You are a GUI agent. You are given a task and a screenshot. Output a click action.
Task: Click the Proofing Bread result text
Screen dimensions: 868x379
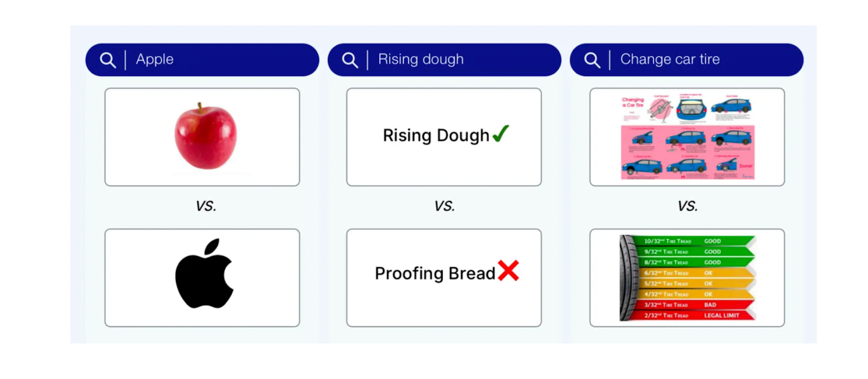coord(435,273)
